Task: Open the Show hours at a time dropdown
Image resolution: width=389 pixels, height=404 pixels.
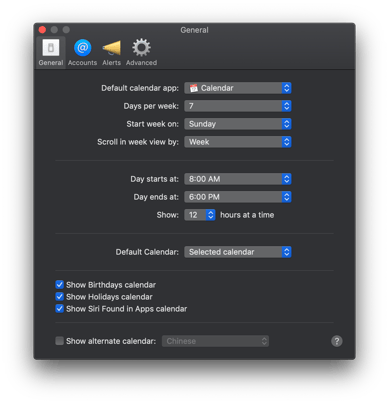Action: tap(200, 215)
